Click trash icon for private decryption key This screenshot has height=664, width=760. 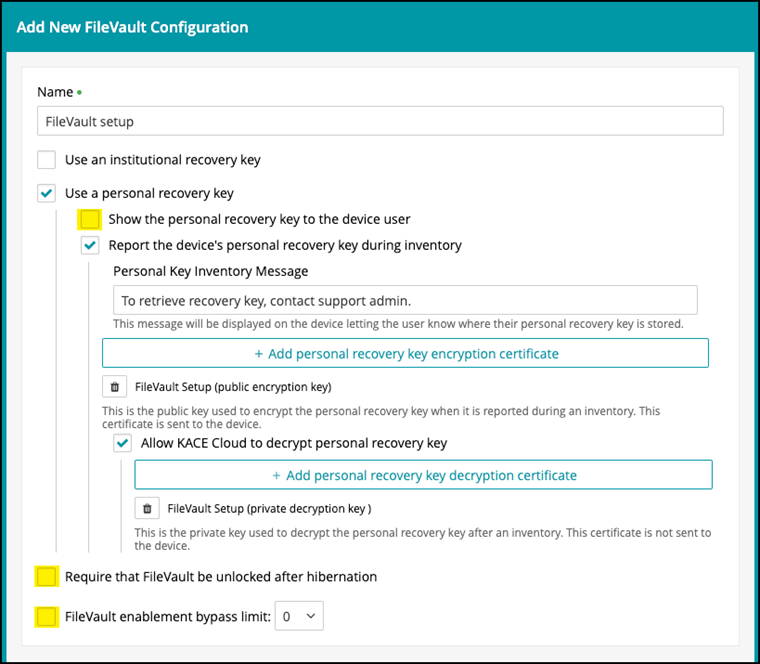147,508
